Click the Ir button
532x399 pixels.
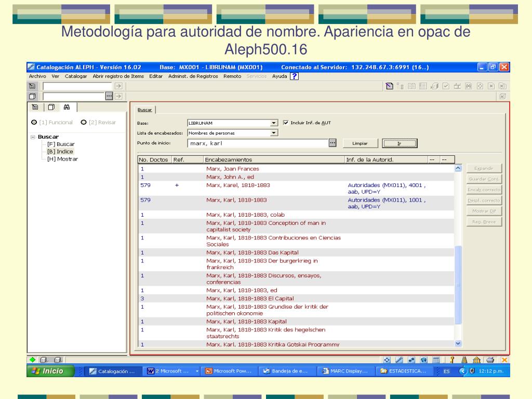point(400,143)
